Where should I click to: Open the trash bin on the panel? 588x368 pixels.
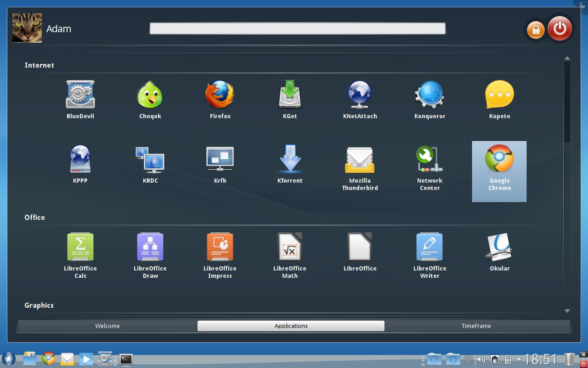point(569,359)
